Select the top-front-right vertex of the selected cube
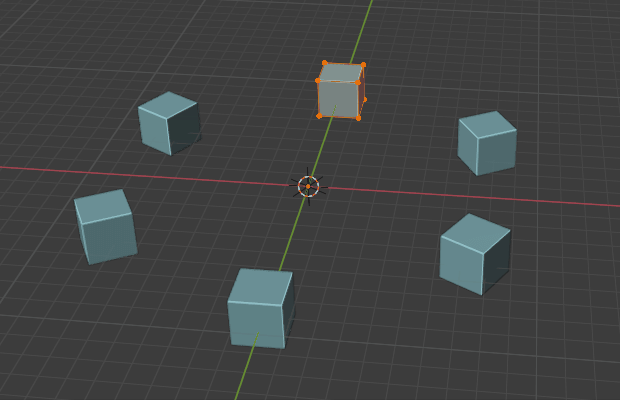The height and width of the screenshot is (400, 620). click(358, 83)
